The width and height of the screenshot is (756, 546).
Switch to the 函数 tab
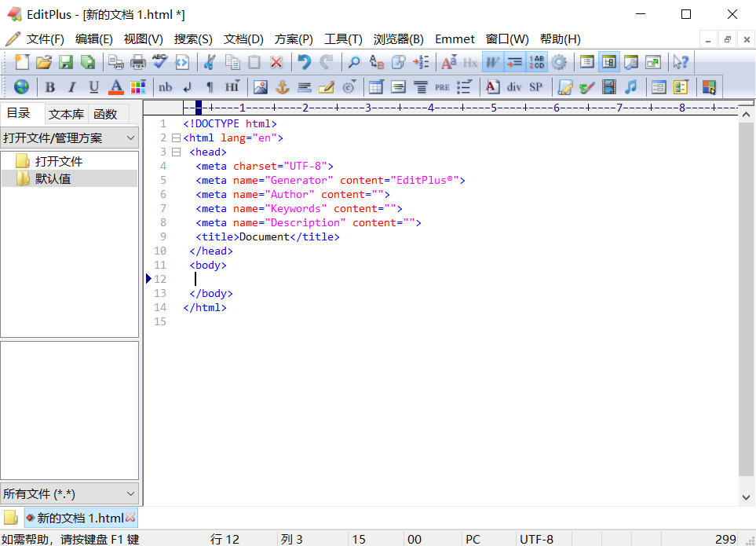[x=105, y=115]
